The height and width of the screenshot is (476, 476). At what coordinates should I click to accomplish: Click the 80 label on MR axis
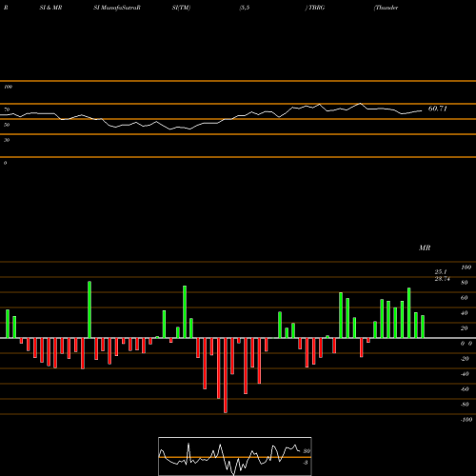[465, 283]
